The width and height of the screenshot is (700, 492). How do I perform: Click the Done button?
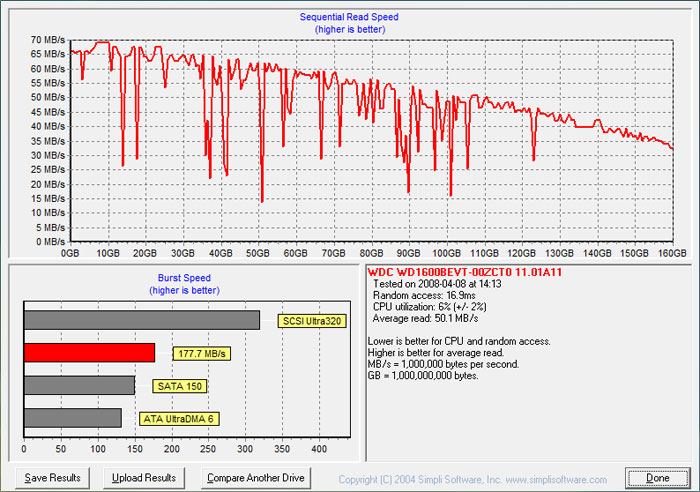[657, 478]
